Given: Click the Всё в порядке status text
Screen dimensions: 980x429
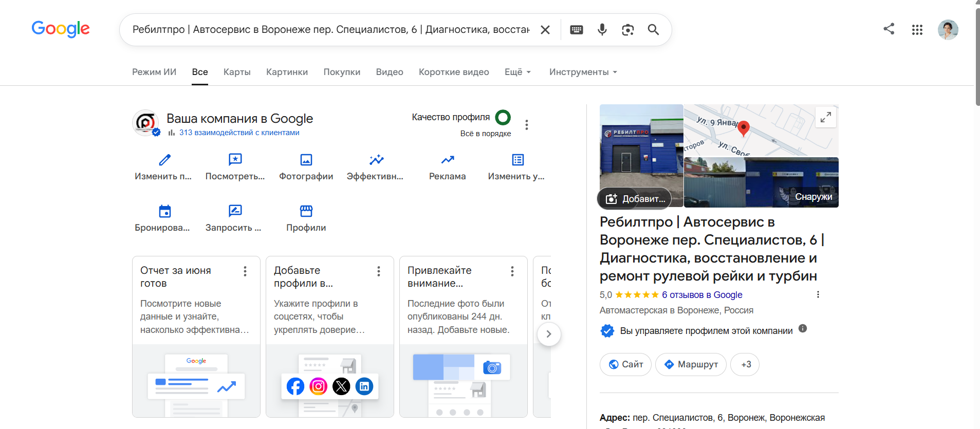Looking at the screenshot, I should [486, 134].
